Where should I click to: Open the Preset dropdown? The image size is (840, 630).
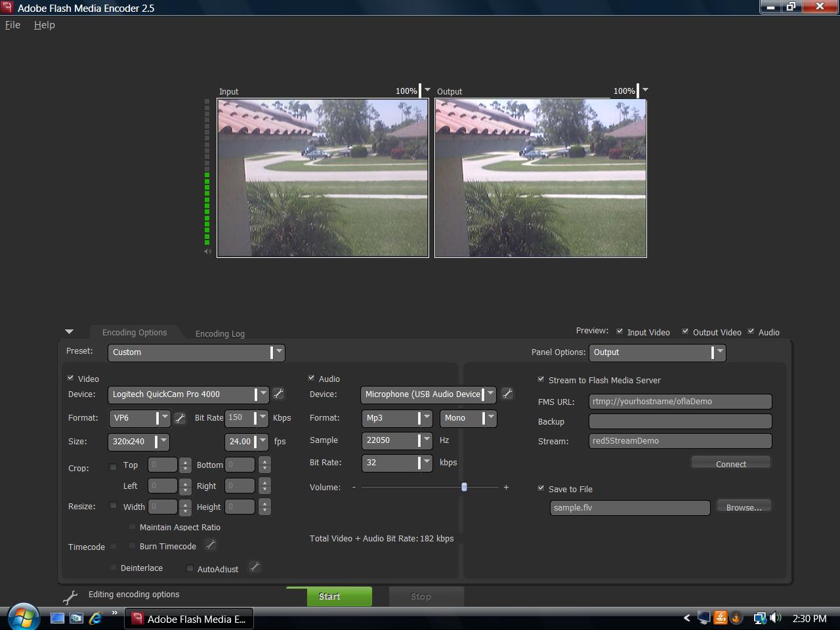tap(196, 352)
